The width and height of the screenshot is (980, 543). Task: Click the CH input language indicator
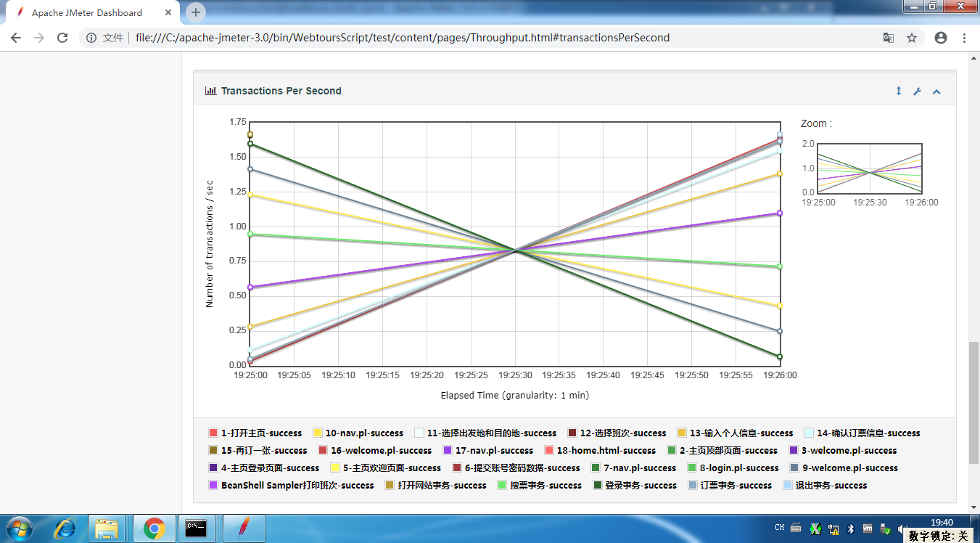pyautogui.click(x=780, y=528)
